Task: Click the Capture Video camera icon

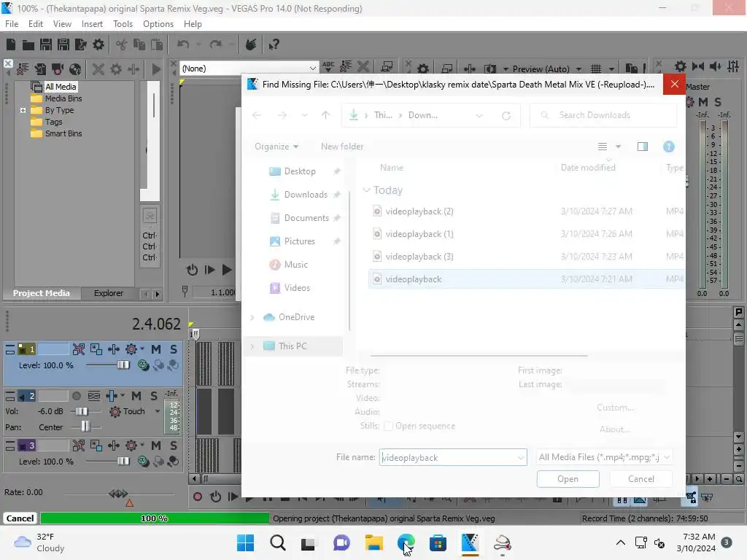Action: coord(58,69)
